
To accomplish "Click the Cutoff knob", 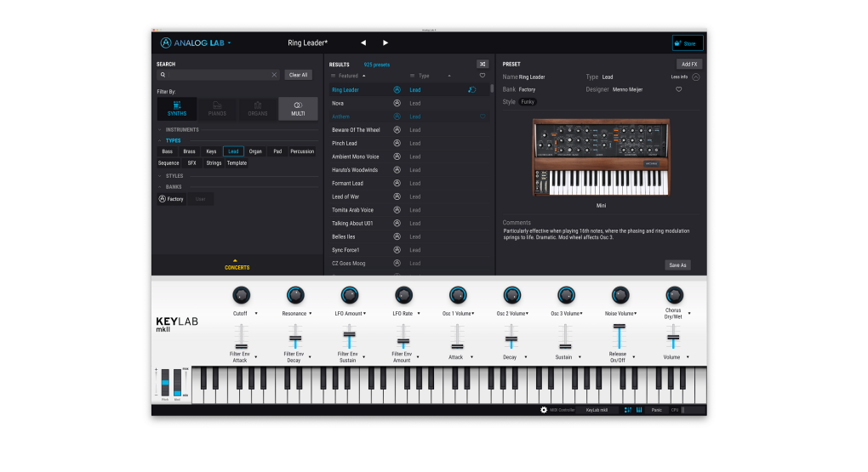I will (x=241, y=295).
